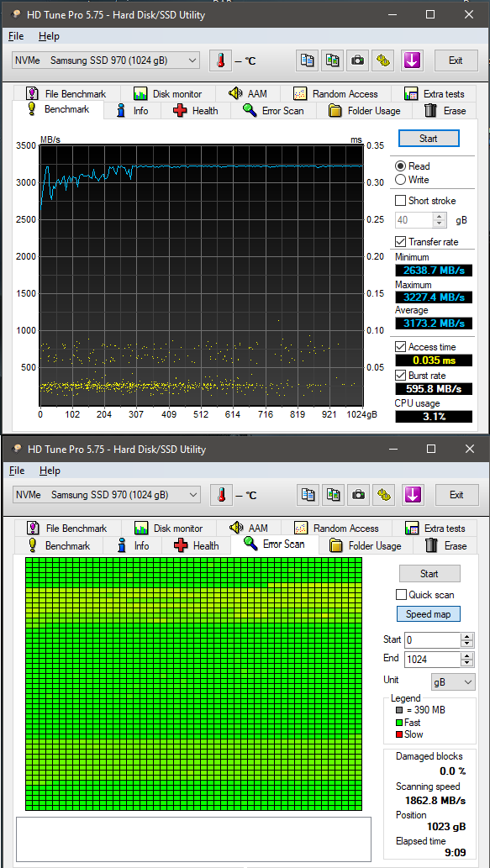Increase the Start position spinner
This screenshot has height=868, width=490.
click(x=467, y=637)
